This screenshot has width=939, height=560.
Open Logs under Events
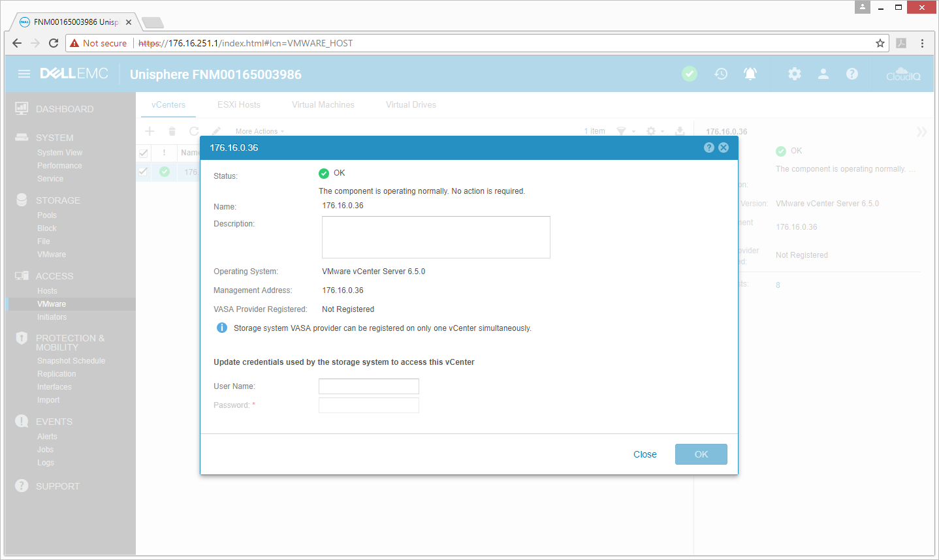pos(46,463)
